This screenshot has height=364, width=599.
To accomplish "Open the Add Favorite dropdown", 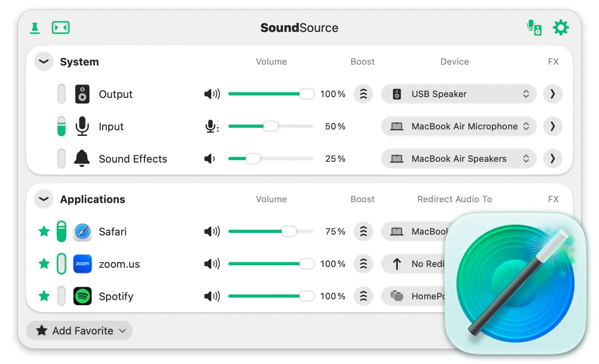I will 79,331.
